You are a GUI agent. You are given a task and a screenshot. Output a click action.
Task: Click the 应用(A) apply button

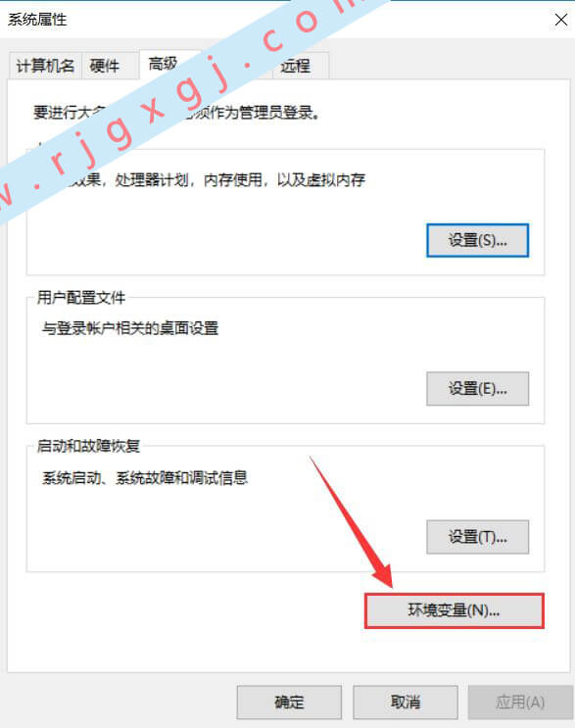(x=520, y=702)
